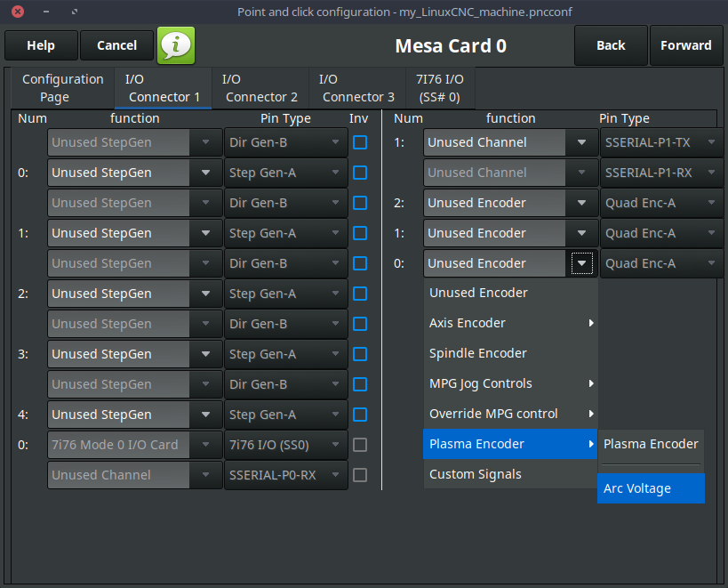The image size is (728, 588).
Task: Select Custom Signals menu entry
Action: 476,474
